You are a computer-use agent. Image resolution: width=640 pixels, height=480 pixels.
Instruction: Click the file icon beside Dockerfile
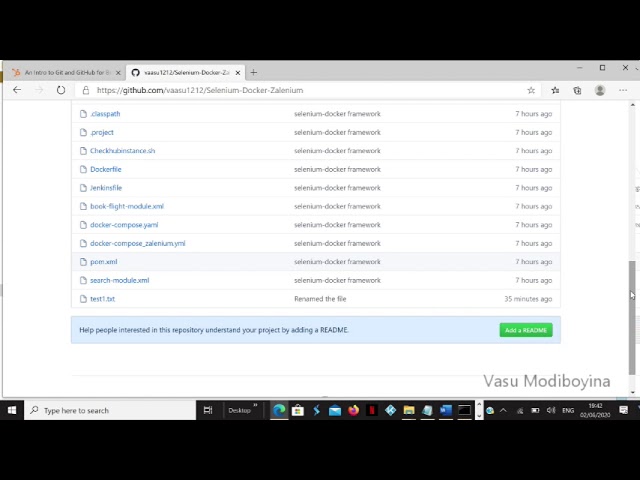click(x=83, y=169)
